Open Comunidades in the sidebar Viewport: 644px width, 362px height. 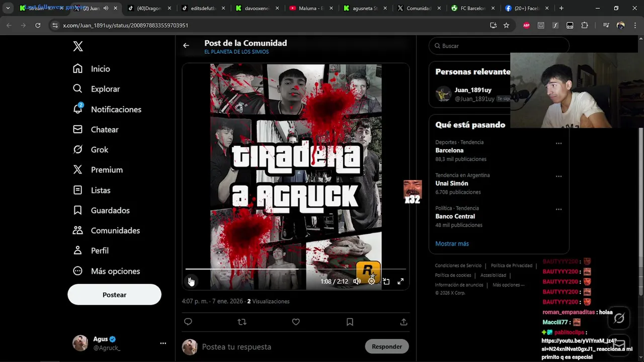click(x=106, y=230)
